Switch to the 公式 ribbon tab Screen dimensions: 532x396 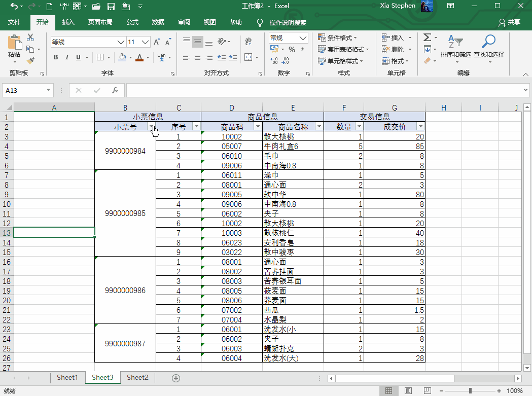[x=132, y=22]
